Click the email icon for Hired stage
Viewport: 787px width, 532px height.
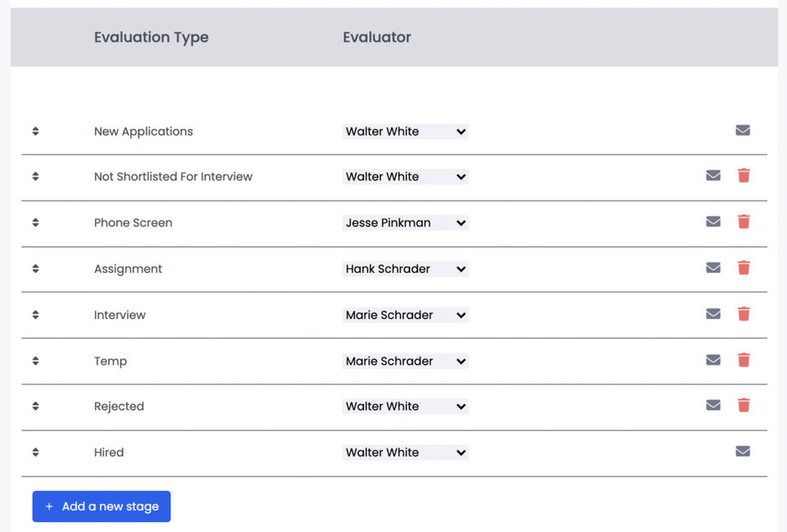pos(743,451)
